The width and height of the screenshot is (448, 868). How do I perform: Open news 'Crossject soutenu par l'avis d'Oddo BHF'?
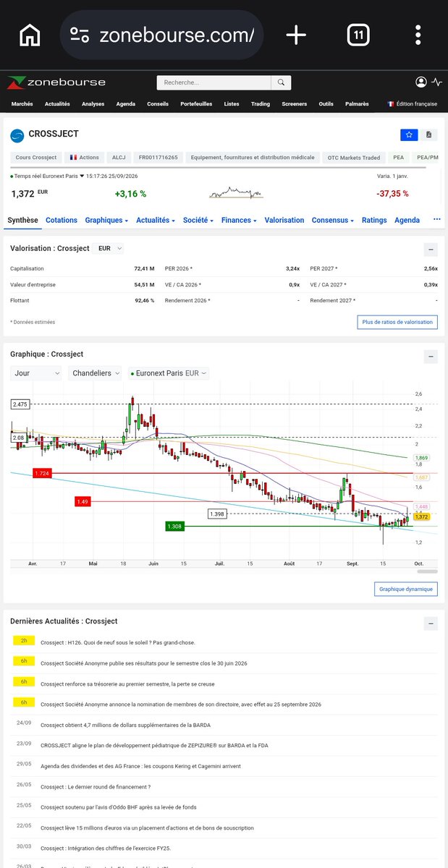tap(119, 807)
